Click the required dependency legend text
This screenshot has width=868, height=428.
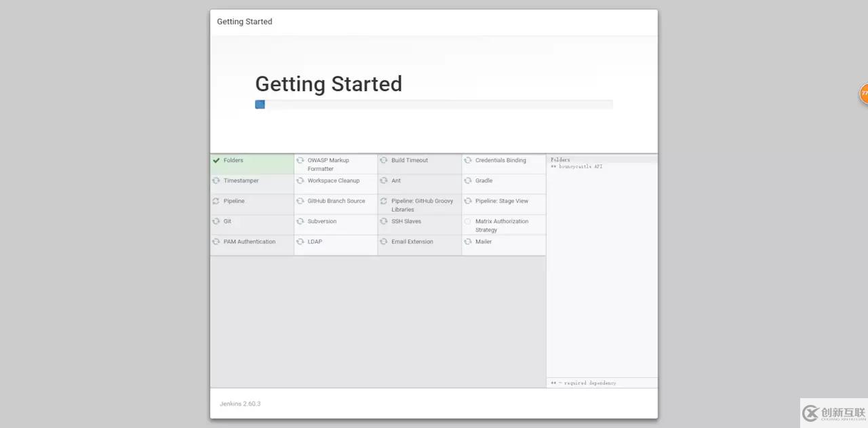click(x=583, y=383)
